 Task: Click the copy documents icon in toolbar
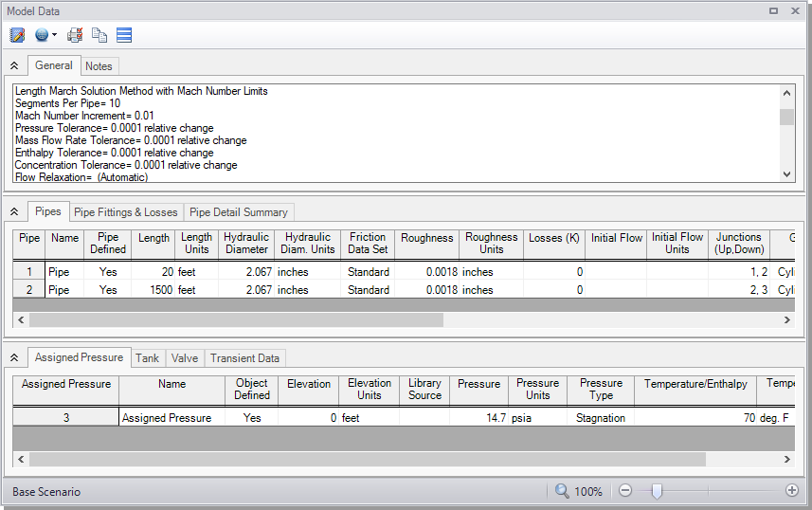click(99, 35)
